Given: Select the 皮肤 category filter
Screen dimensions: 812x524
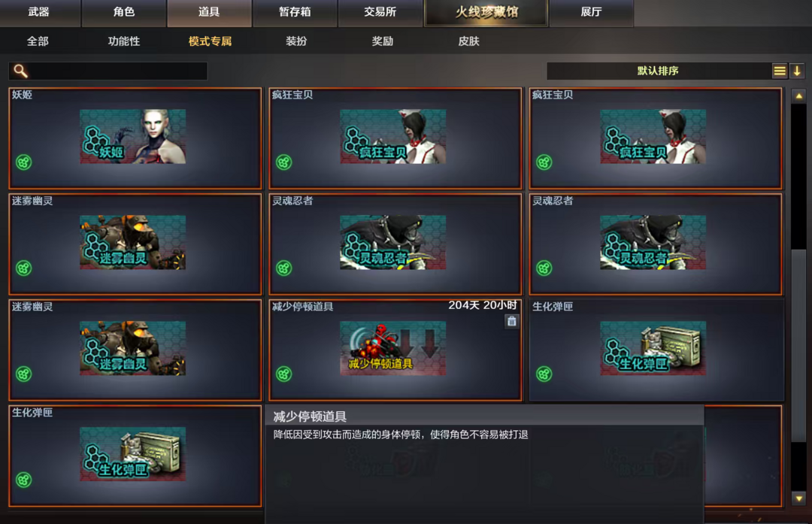Looking at the screenshot, I should coord(468,41).
